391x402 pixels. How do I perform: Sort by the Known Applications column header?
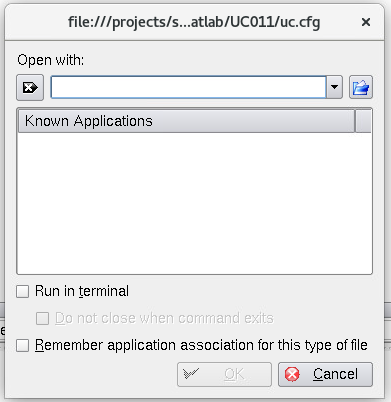(x=186, y=121)
